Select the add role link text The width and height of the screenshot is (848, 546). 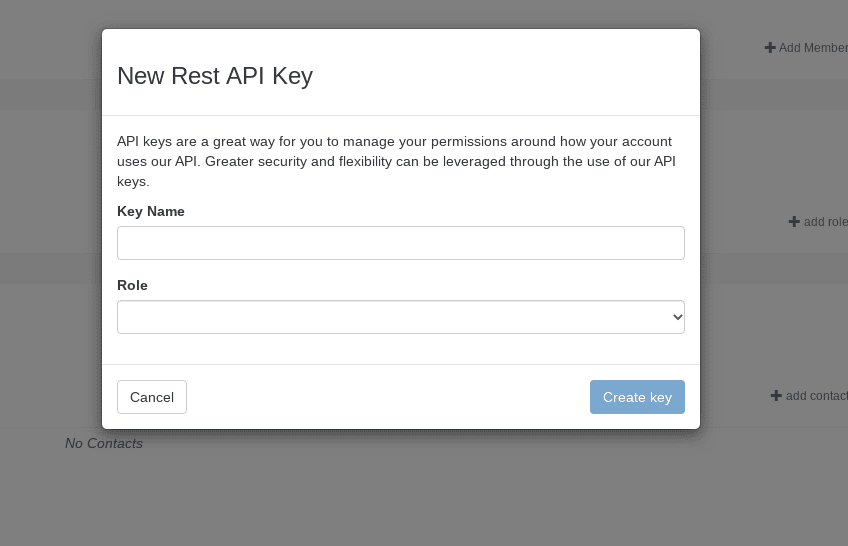coord(825,222)
